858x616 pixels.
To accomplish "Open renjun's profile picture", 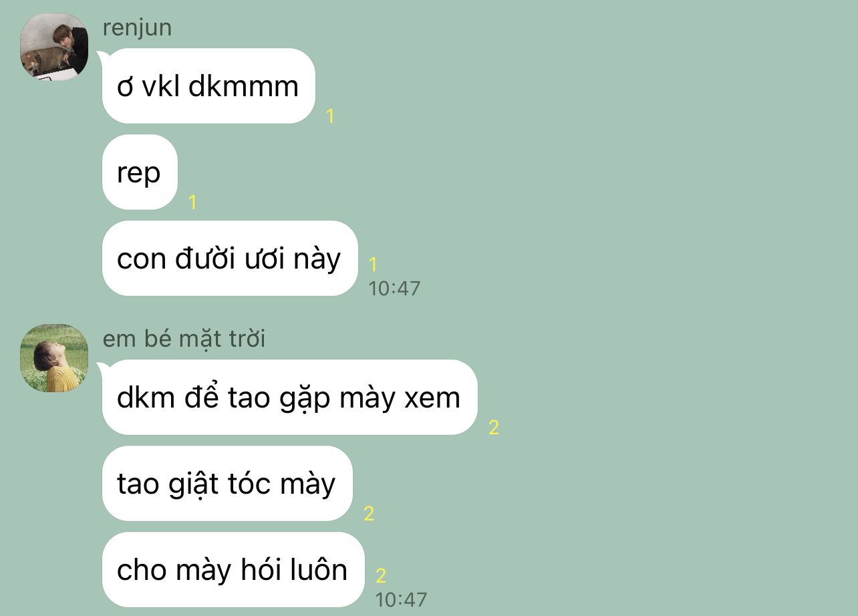I will point(54,47).
